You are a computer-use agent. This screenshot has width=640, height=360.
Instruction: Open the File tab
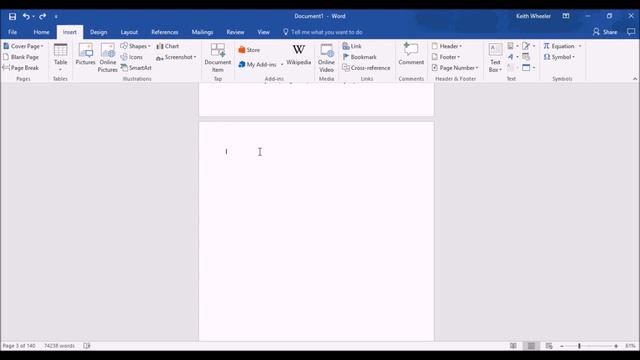pos(13,32)
